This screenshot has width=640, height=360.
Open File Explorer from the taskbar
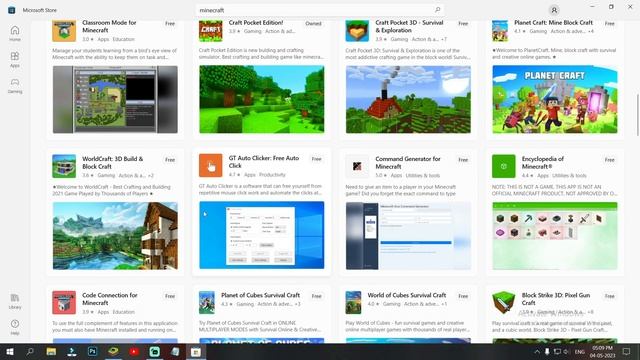click(51, 351)
